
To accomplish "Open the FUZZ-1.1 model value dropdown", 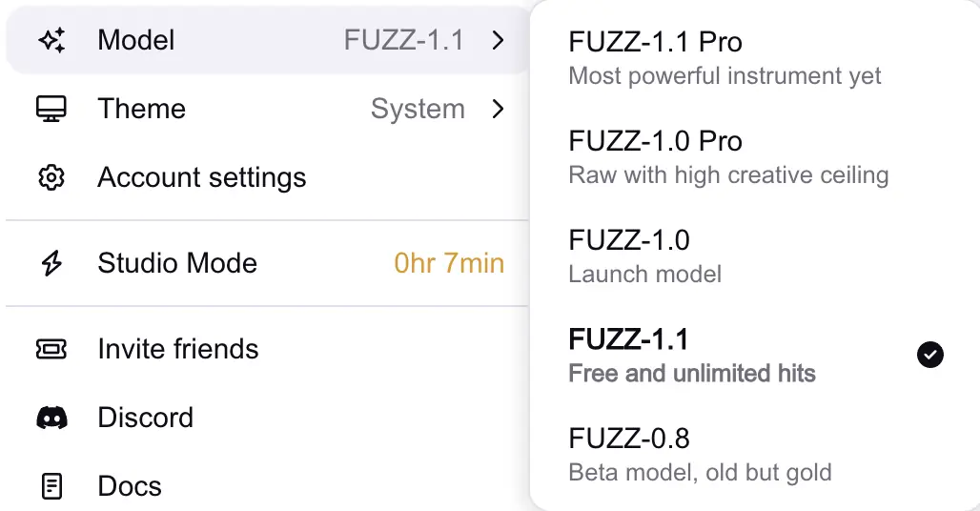I will click(x=403, y=41).
